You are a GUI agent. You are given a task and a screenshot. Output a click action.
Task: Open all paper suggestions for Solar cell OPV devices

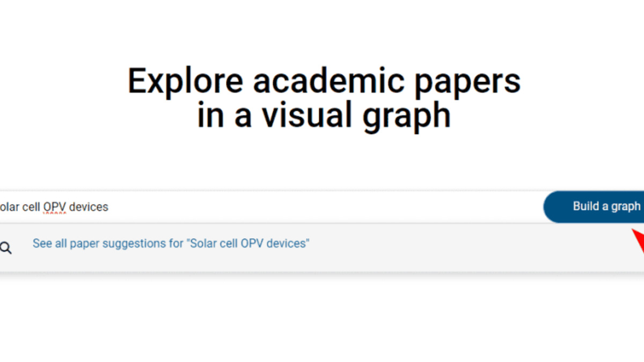[x=171, y=243]
